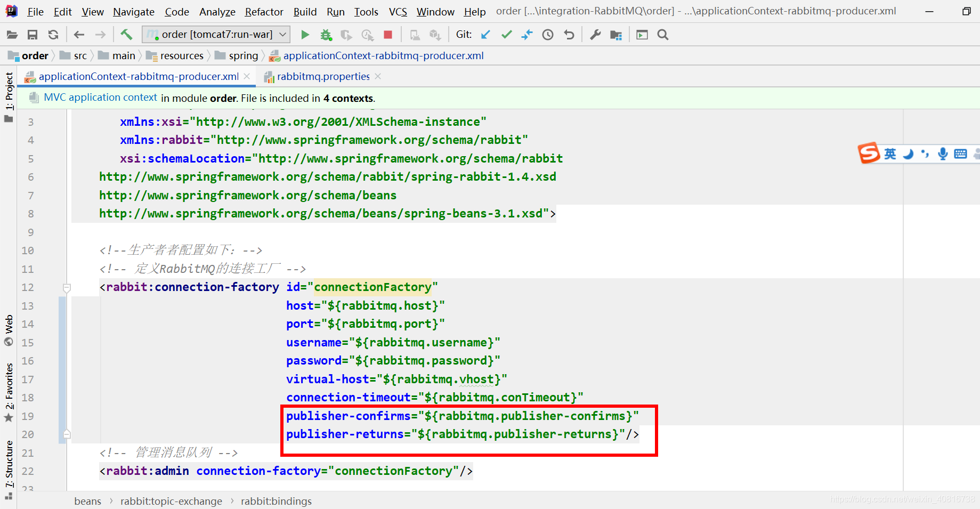This screenshot has width=980, height=509.
Task: Open Settings with the wrench icon
Action: [595, 35]
